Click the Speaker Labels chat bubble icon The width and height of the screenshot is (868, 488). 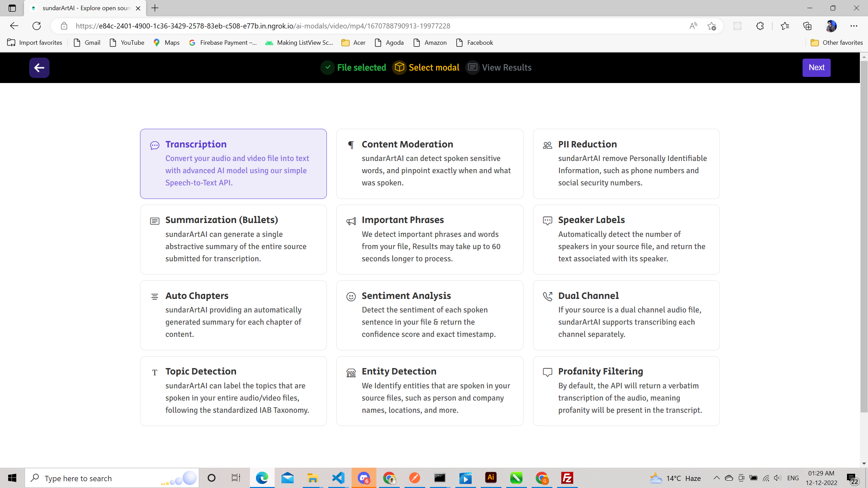547,221
